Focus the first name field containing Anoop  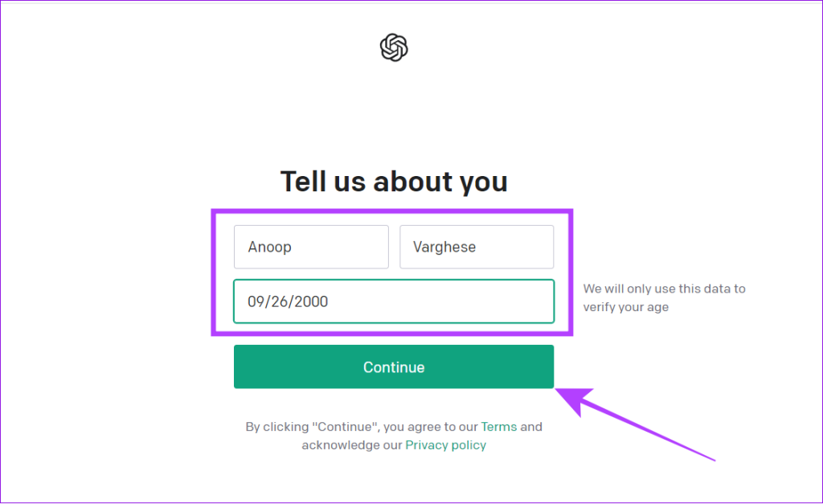[311, 247]
